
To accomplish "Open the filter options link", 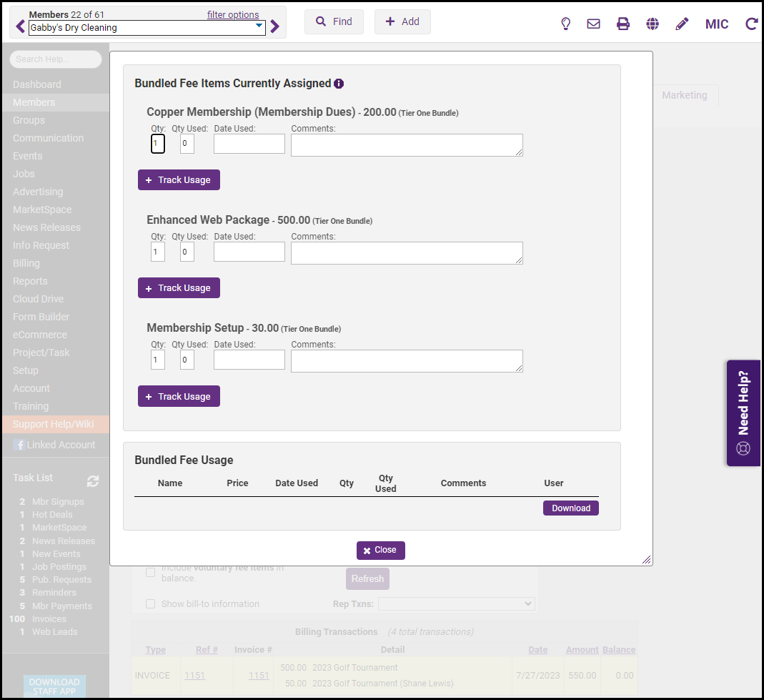I will point(233,14).
